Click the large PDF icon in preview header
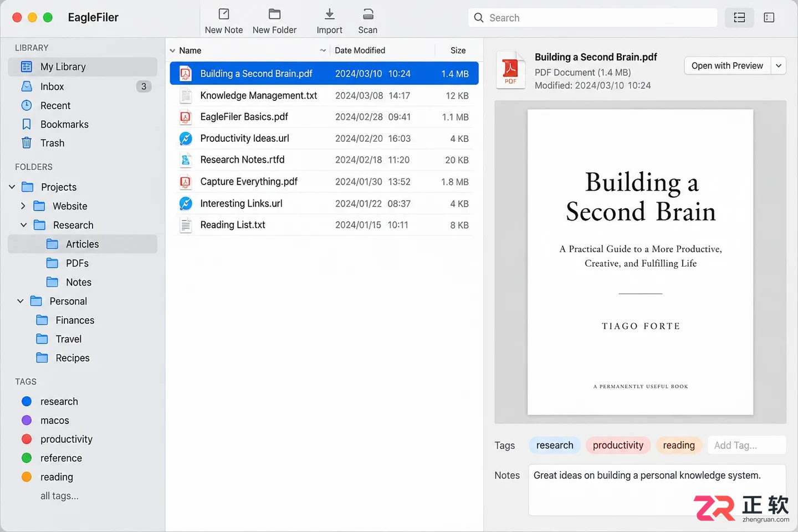 [x=510, y=70]
